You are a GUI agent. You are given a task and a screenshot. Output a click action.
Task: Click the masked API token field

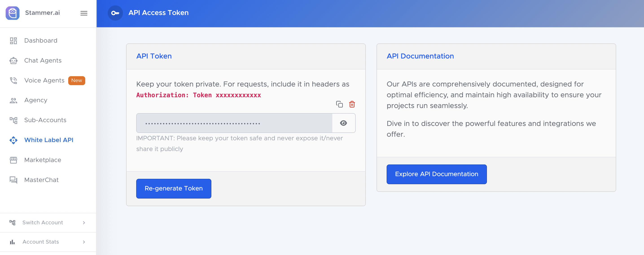click(x=234, y=123)
